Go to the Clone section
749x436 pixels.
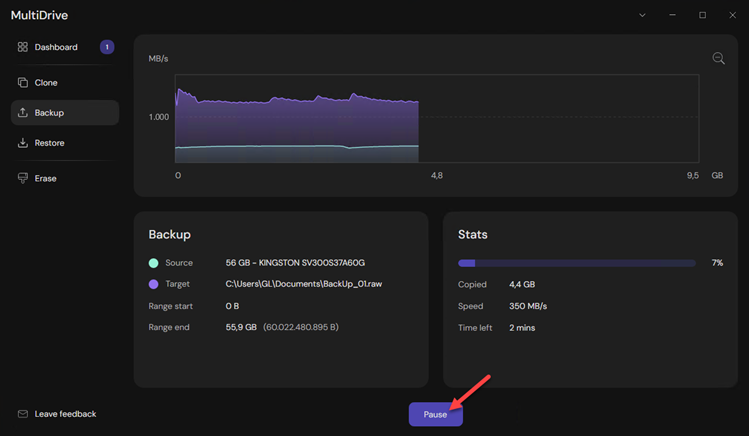[46, 83]
